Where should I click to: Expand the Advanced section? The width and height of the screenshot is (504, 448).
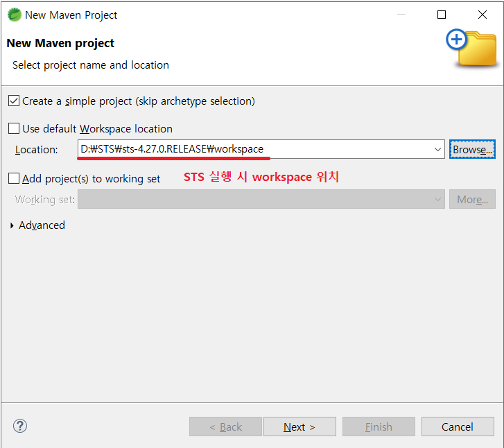12,225
